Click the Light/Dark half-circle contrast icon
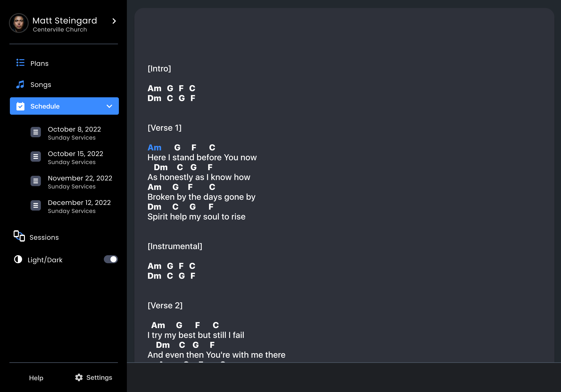Image resolution: width=561 pixels, height=392 pixels. point(18,259)
